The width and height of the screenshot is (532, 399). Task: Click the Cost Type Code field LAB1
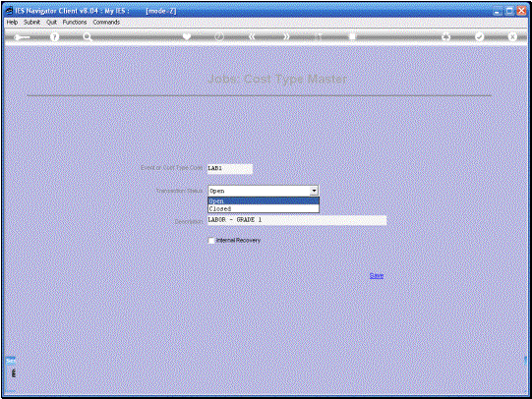click(x=230, y=168)
